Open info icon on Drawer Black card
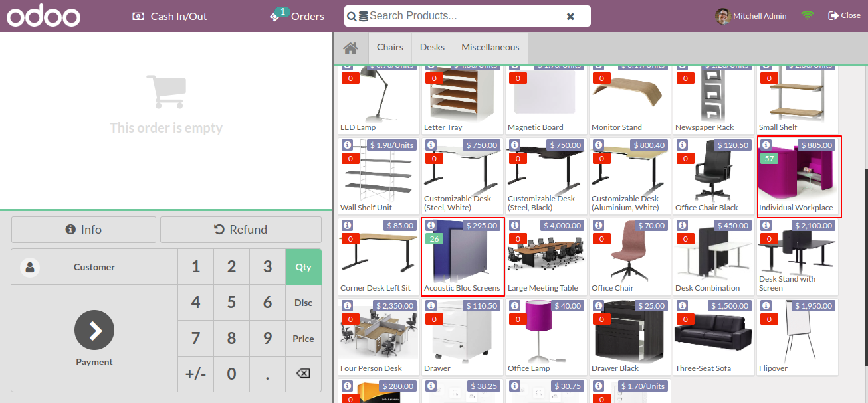 [598, 305]
